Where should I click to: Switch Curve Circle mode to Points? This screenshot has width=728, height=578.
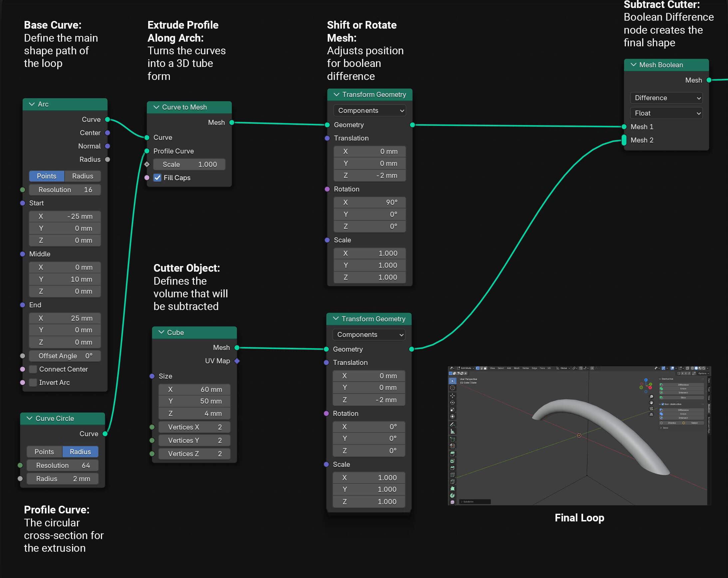click(44, 452)
